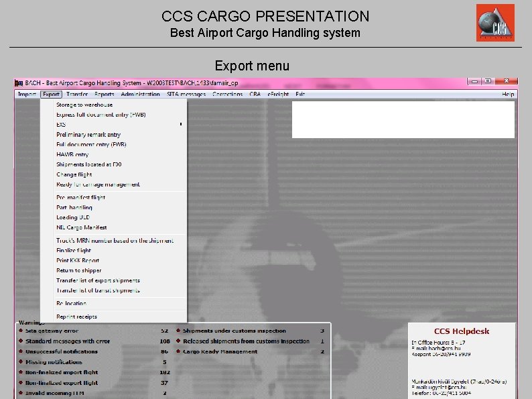Open Non-finalized export flight warning
Screen dimensions: 532x399
(x=62, y=383)
